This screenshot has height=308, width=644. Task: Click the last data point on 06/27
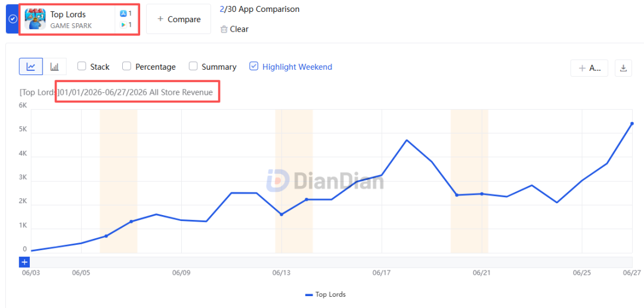(632, 123)
